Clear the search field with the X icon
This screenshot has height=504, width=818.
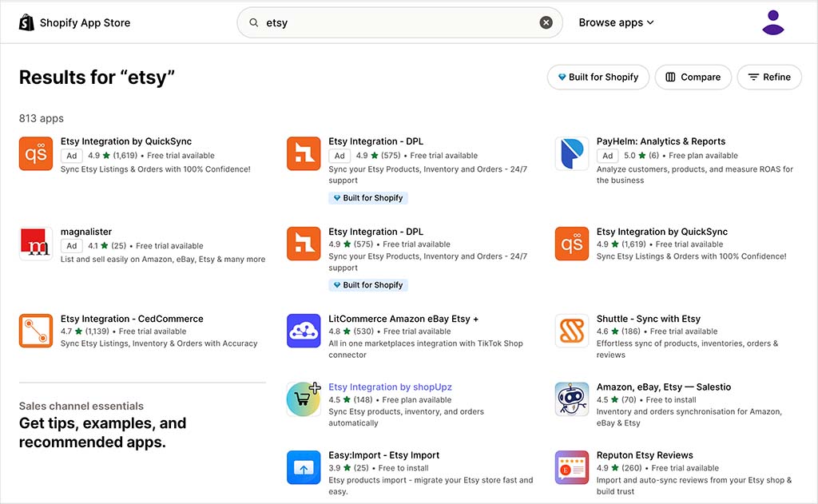[546, 22]
